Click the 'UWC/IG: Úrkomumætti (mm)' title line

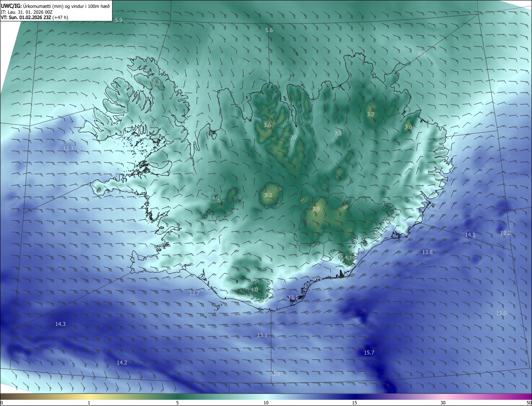tap(55, 6)
